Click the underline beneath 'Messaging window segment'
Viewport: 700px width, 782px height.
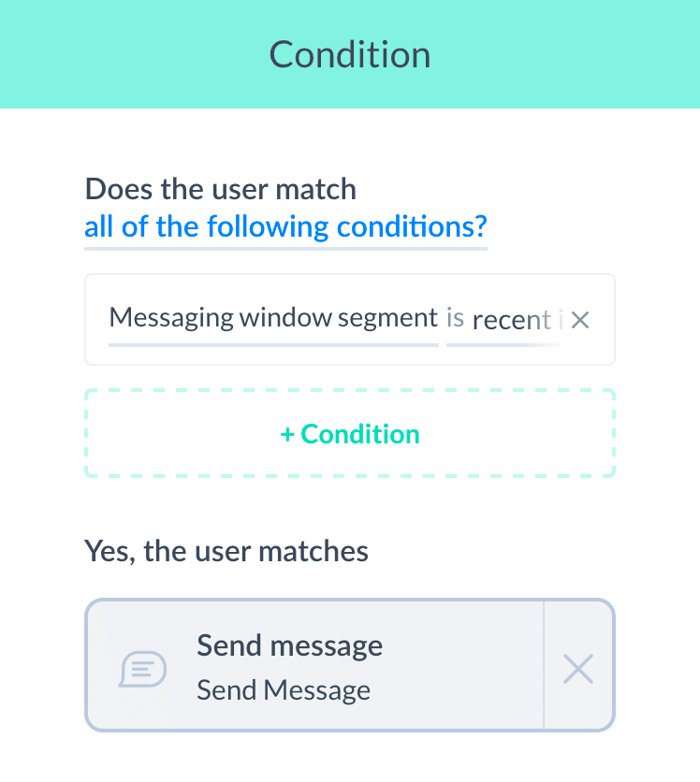point(273,344)
